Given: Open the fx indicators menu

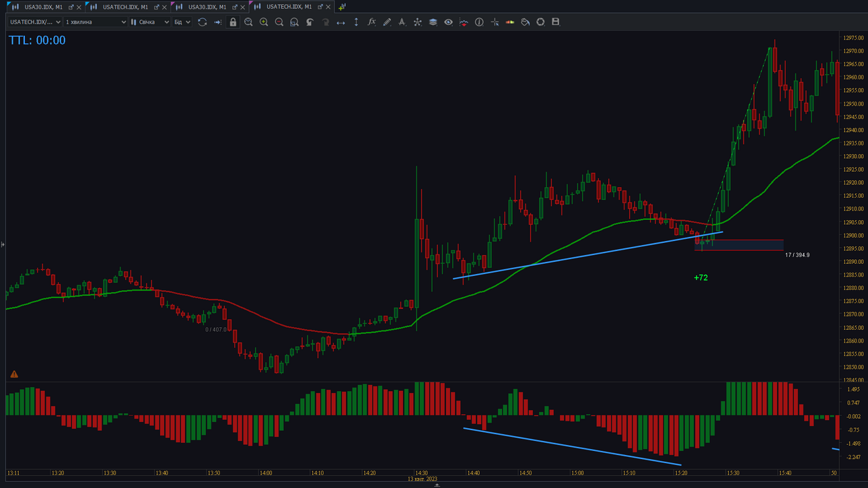Looking at the screenshot, I should (x=371, y=22).
